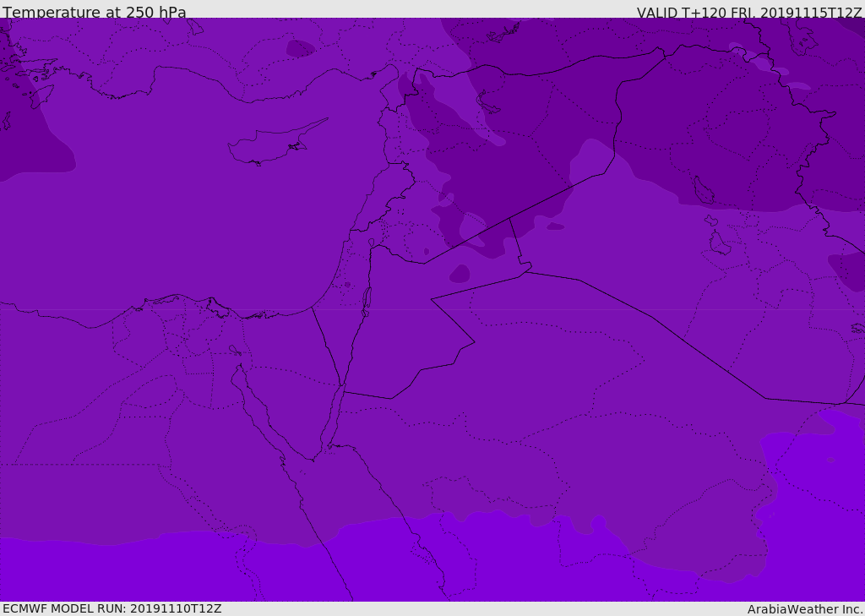Click the 'Temperature at 250 hPa' title text

pyautogui.click(x=95, y=12)
